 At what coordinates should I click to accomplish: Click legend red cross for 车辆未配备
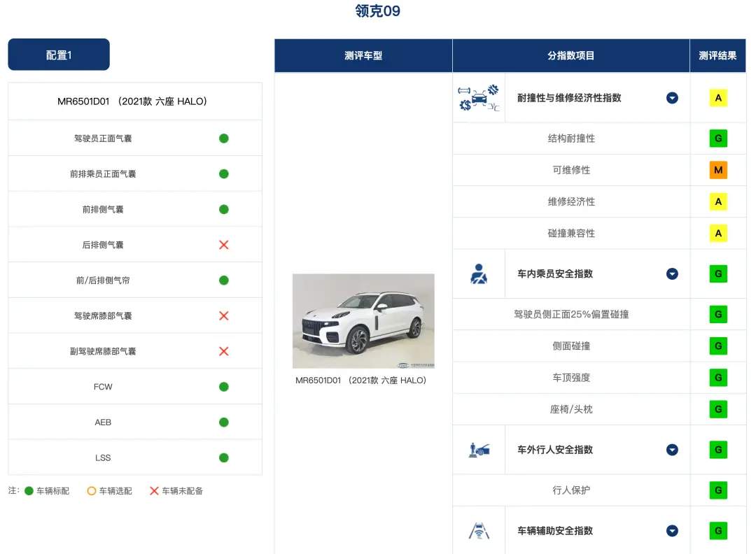(154, 491)
